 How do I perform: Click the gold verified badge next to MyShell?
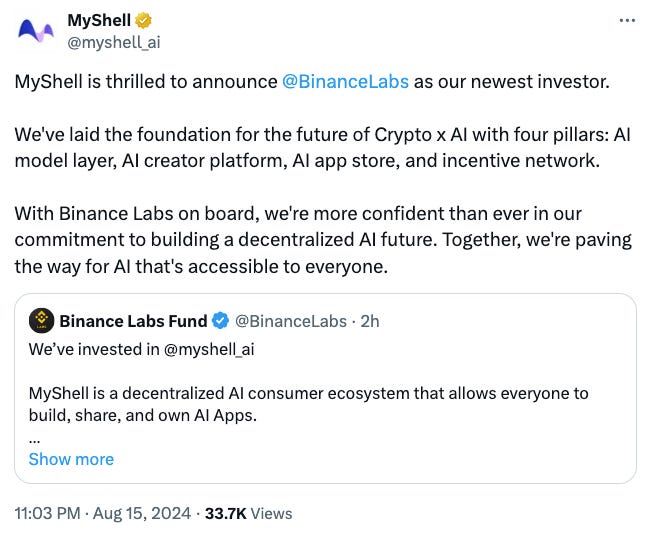point(143,20)
